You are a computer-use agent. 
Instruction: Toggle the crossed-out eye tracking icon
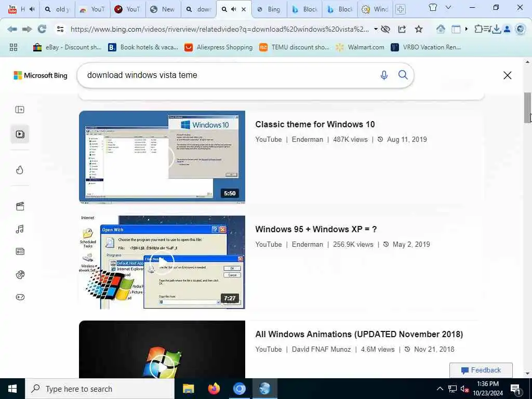click(385, 29)
